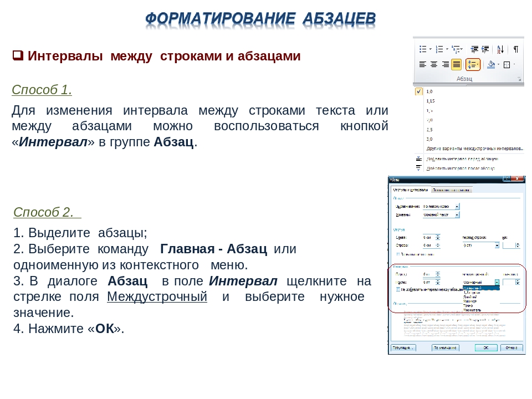
Task: Click the line spacing Интервал icon
Action: point(473,64)
